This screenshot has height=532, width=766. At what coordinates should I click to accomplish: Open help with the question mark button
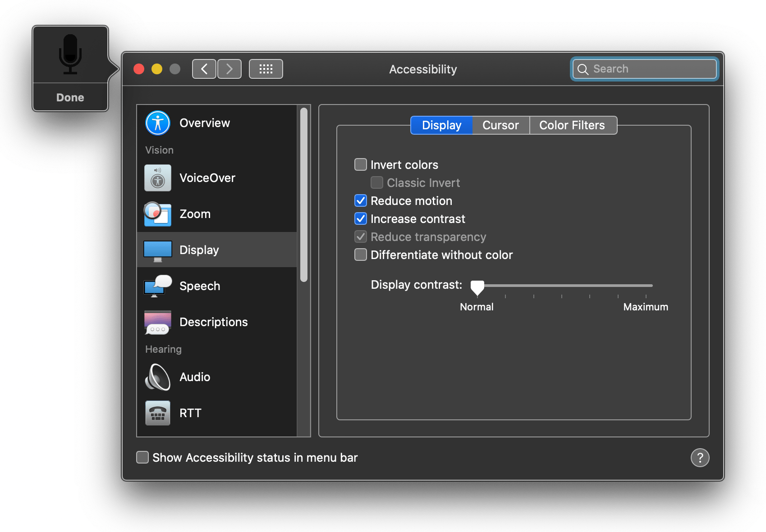click(x=700, y=458)
